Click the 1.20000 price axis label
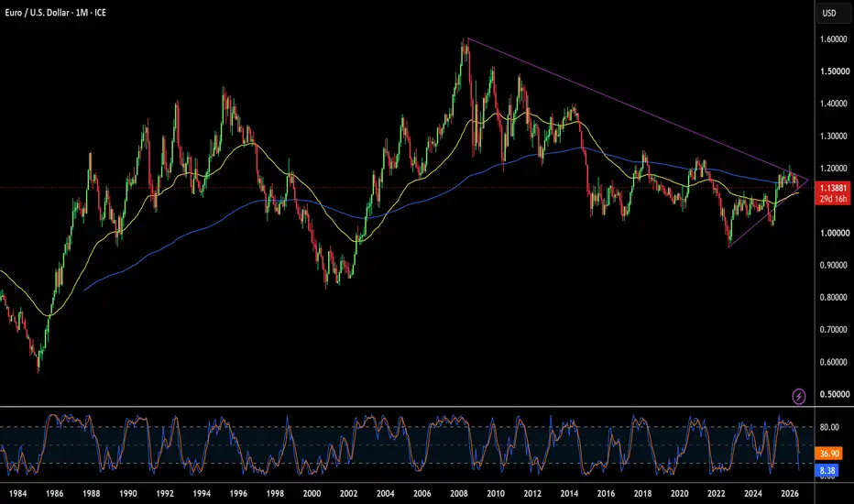Viewport: 854px width, 504px height. click(834, 169)
